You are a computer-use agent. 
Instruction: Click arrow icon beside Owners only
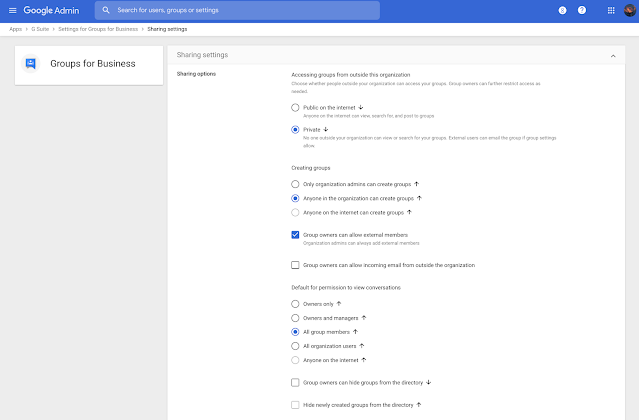[339, 304]
